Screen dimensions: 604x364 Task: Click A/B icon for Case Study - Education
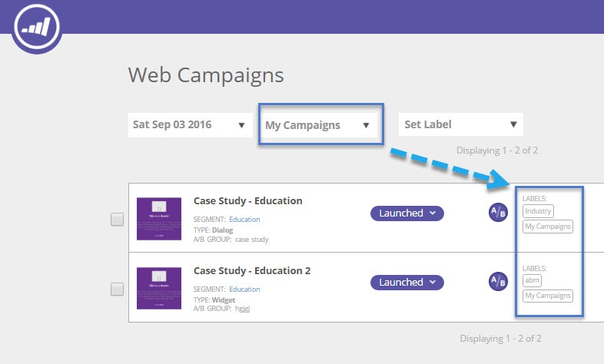[x=498, y=213]
